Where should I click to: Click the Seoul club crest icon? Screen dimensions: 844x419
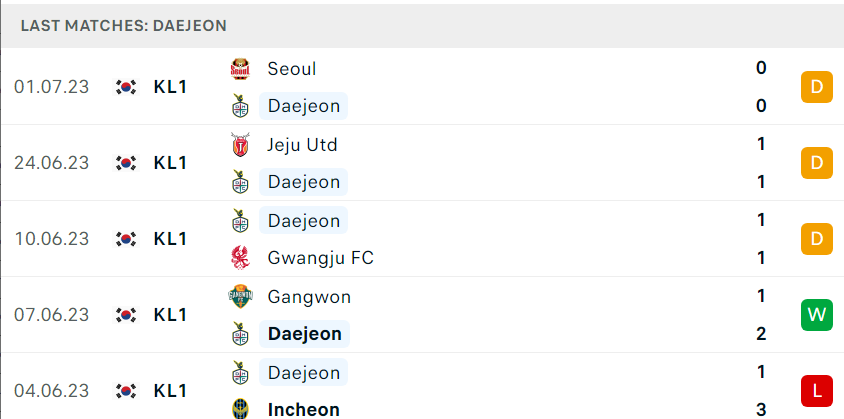coord(240,69)
